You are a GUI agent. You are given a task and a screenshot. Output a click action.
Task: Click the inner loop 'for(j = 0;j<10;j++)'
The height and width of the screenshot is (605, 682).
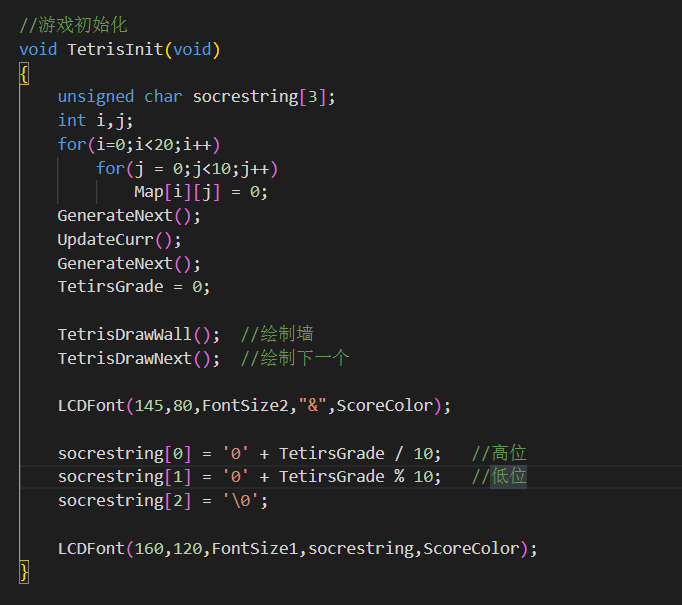point(187,168)
